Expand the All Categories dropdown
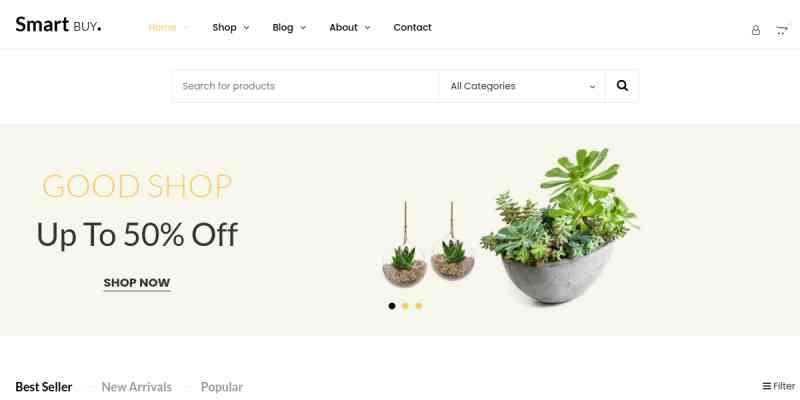The width and height of the screenshot is (800, 400). pyautogui.click(x=522, y=86)
